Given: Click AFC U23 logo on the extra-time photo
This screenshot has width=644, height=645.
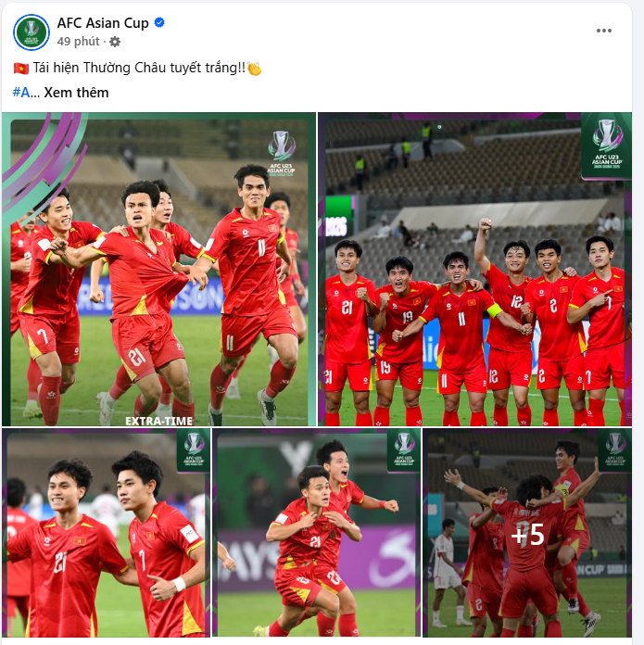Looking at the screenshot, I should [282, 153].
